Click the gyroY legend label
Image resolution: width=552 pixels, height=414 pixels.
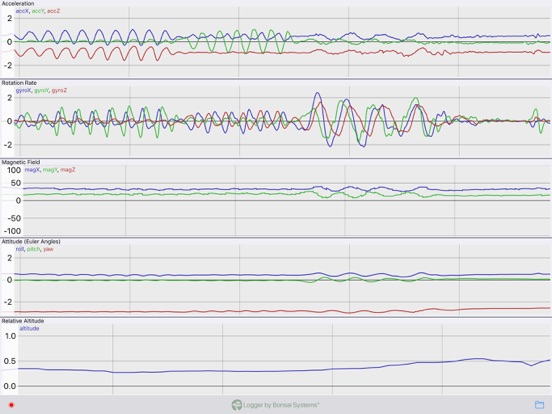[41, 90]
